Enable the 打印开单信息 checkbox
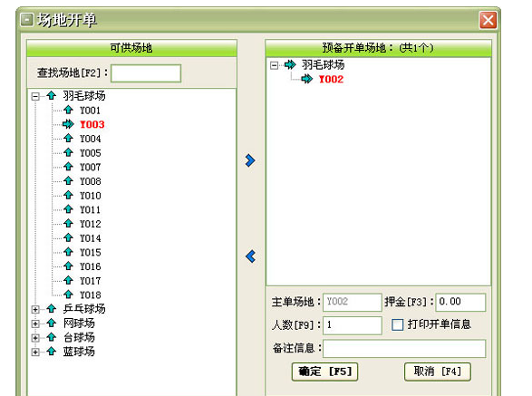 click(397, 324)
